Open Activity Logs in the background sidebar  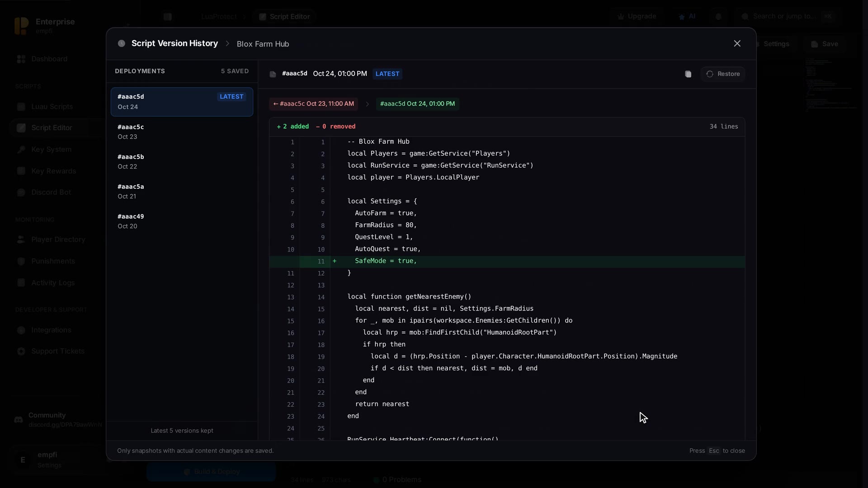(x=53, y=283)
